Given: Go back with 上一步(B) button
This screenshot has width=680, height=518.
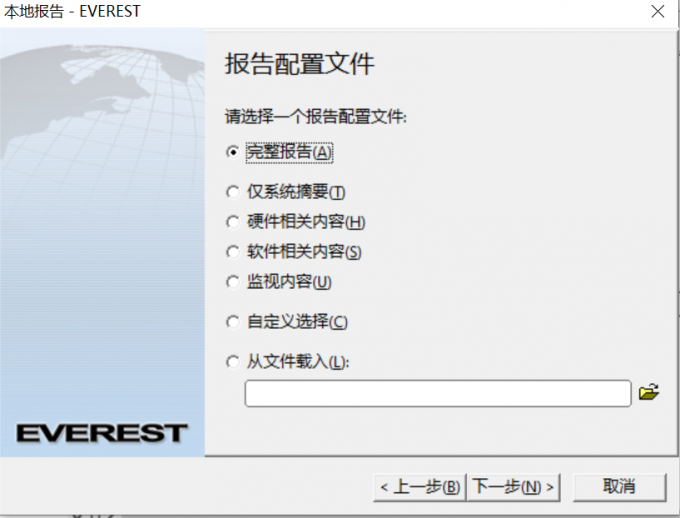Looking at the screenshot, I should click(420, 487).
